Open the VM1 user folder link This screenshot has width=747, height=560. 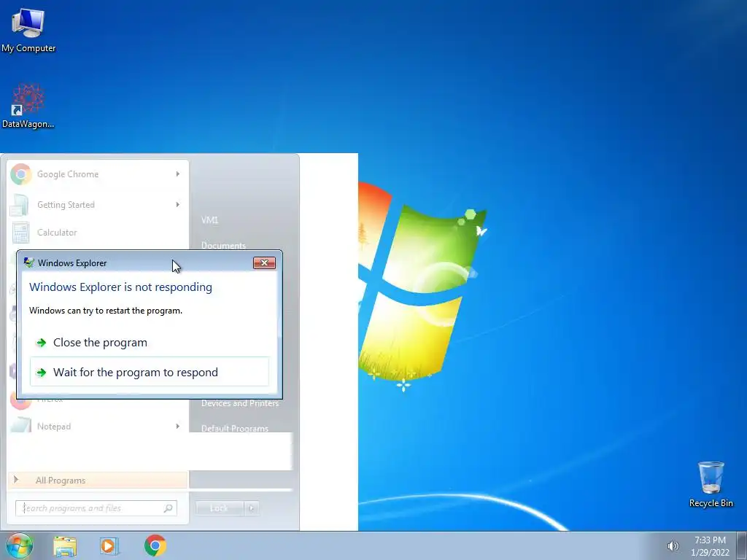pos(209,220)
